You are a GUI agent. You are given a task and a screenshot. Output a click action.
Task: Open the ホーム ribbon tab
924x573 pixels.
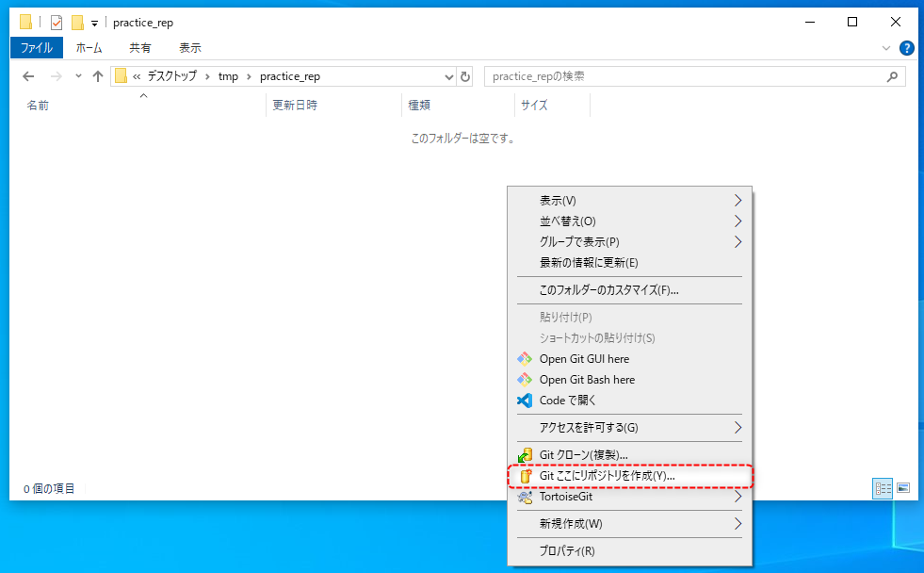[x=89, y=48]
